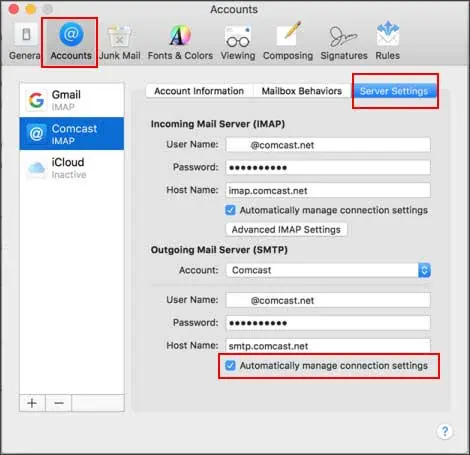
Task: Switch to Account Information tab
Action: click(x=199, y=91)
